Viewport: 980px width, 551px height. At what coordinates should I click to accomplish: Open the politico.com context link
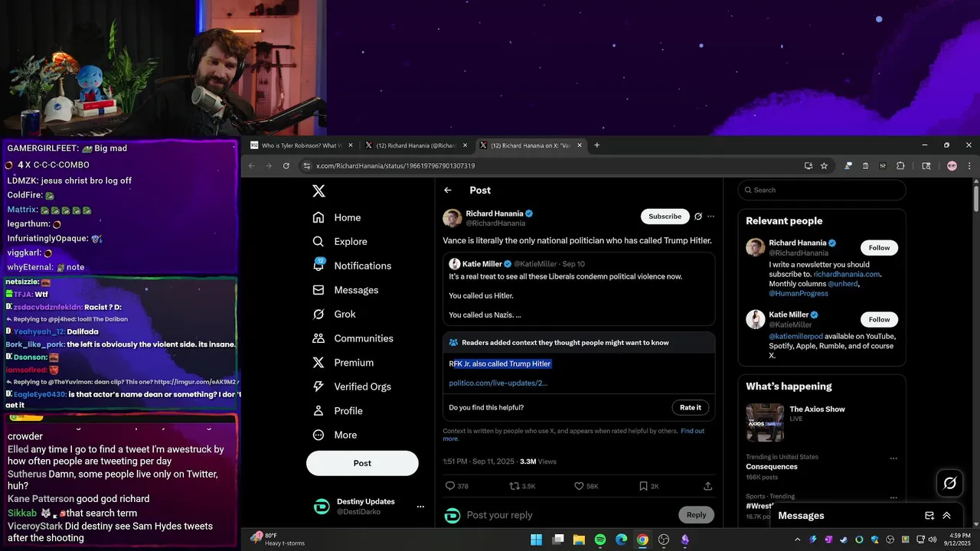pyautogui.click(x=498, y=383)
